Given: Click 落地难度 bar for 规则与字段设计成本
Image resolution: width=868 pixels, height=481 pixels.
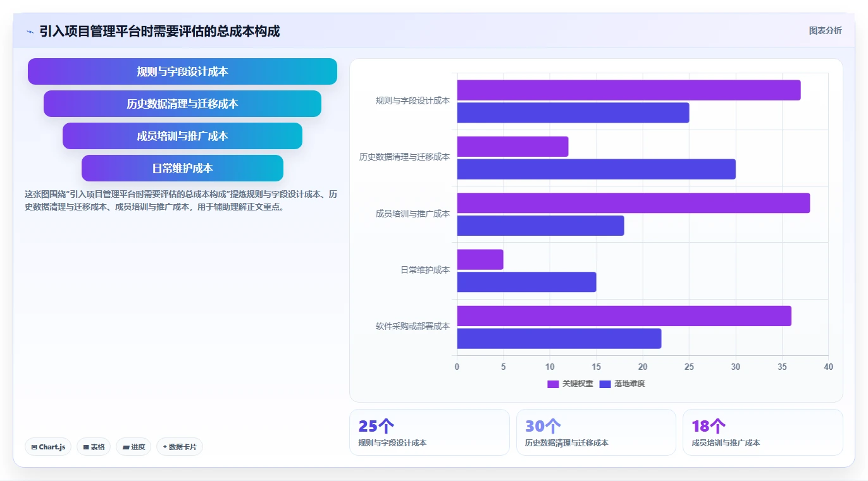Looking at the screenshot, I should point(573,113).
